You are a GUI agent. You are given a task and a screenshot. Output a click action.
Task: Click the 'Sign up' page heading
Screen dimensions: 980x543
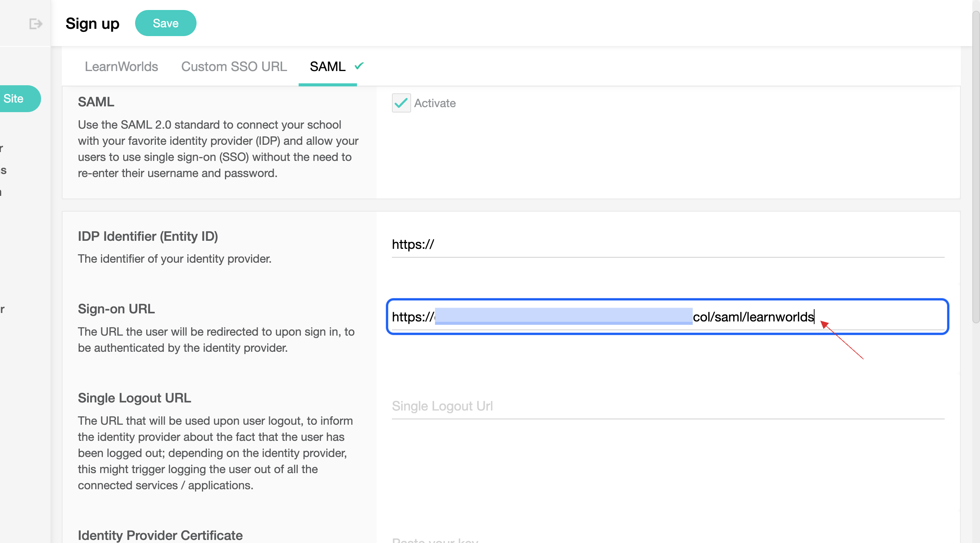[x=93, y=24]
